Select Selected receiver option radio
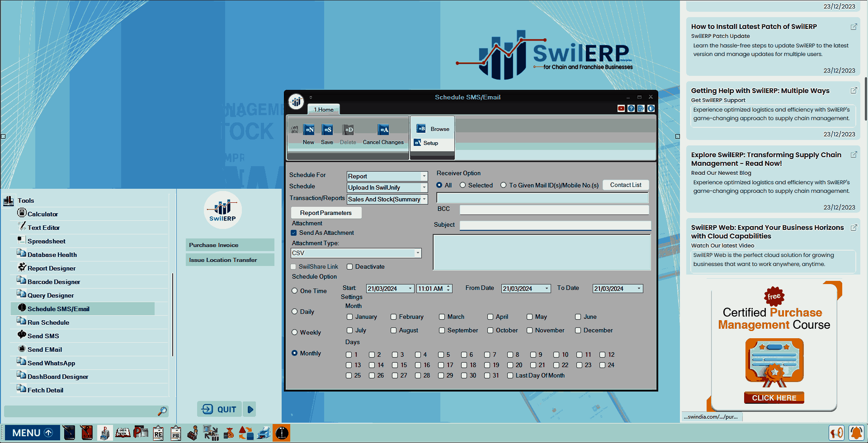Viewport: 868px width, 443px height. (x=463, y=185)
